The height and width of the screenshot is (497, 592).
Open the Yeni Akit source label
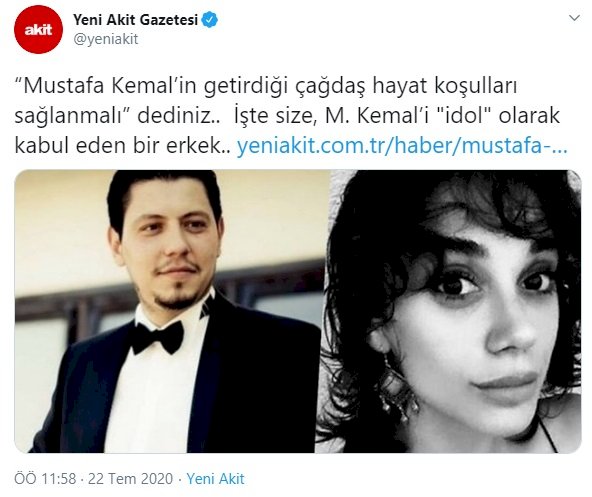(216, 479)
